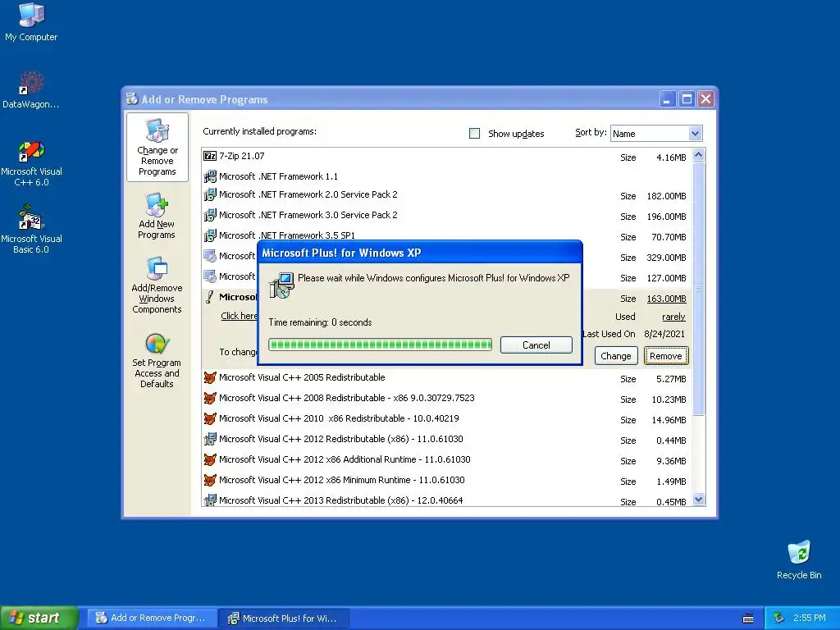The image size is (840, 630).
Task: Open the Recycle Bin icon
Action: [799, 559]
